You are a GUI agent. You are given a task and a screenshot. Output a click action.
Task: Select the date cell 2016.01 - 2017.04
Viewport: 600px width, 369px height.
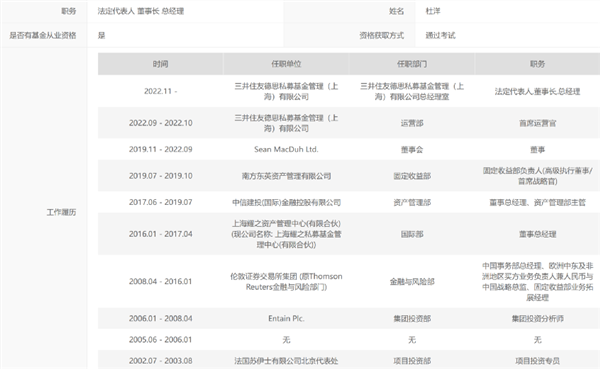160,234
